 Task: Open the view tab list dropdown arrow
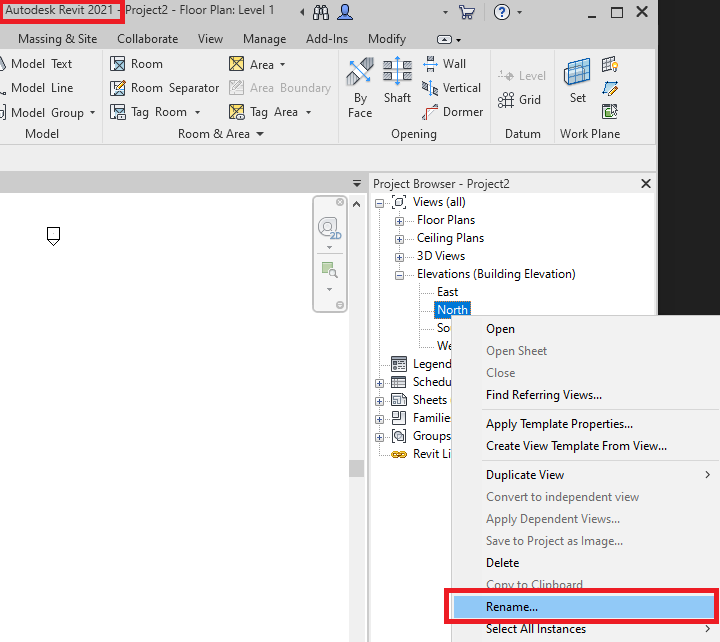pyautogui.click(x=357, y=184)
